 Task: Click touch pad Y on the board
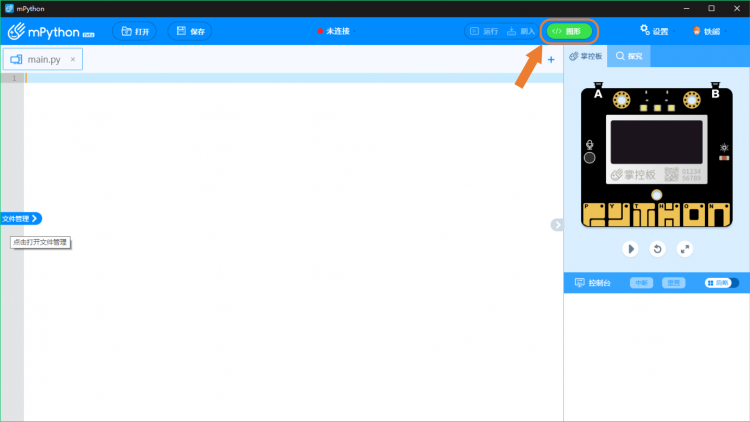tap(618, 215)
